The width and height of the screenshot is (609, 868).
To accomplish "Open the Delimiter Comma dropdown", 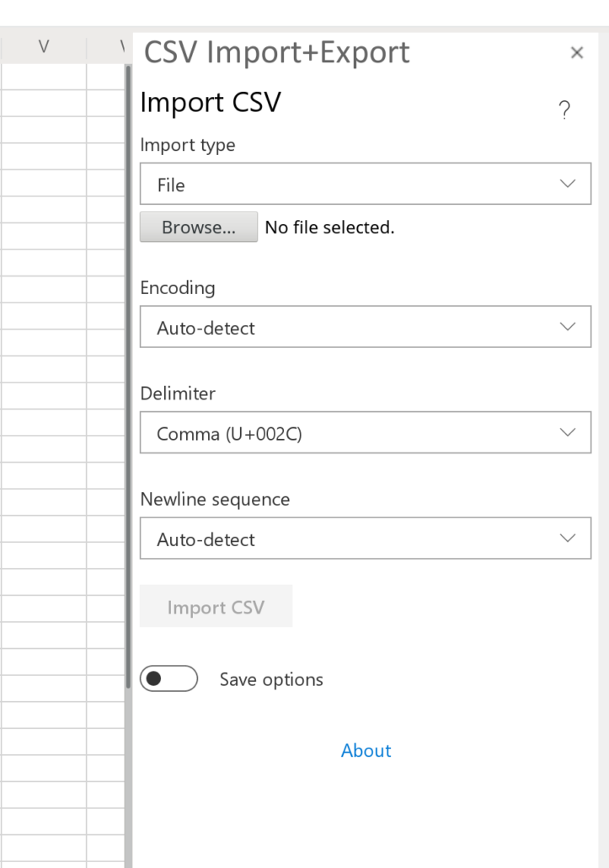I will [365, 432].
